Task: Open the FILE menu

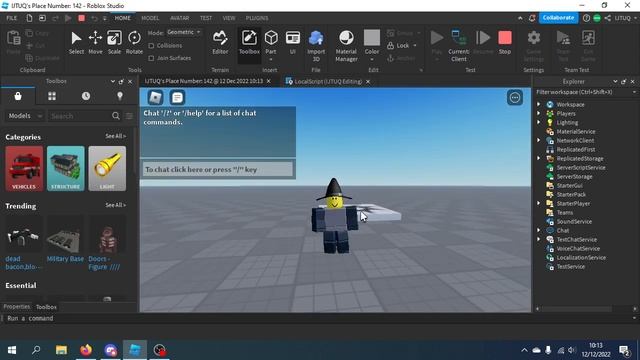Action: 12,18
